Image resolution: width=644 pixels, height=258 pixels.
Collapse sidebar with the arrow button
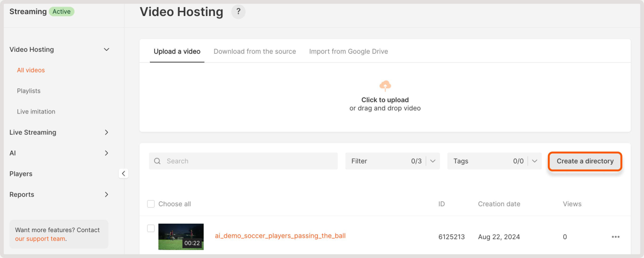click(123, 173)
